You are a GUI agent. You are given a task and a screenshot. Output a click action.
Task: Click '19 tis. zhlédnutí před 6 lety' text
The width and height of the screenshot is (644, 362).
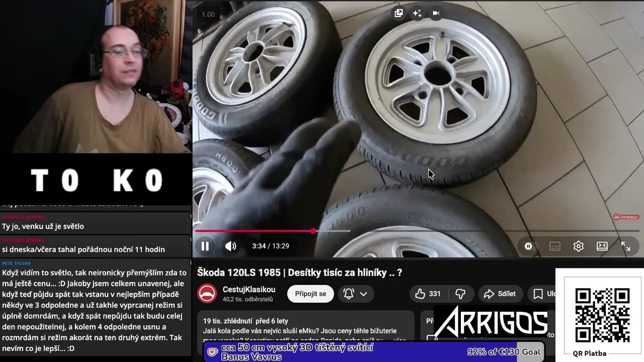click(246, 321)
